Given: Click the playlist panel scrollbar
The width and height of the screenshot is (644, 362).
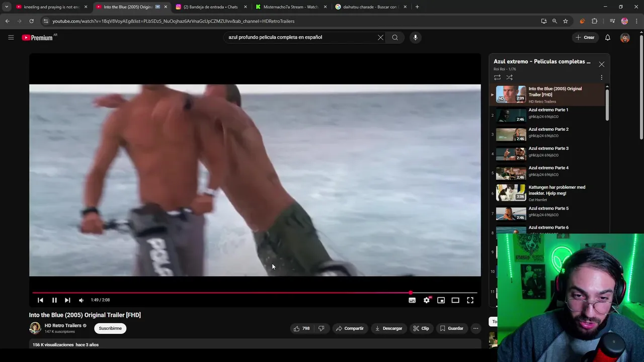Looking at the screenshot, I should [607, 105].
